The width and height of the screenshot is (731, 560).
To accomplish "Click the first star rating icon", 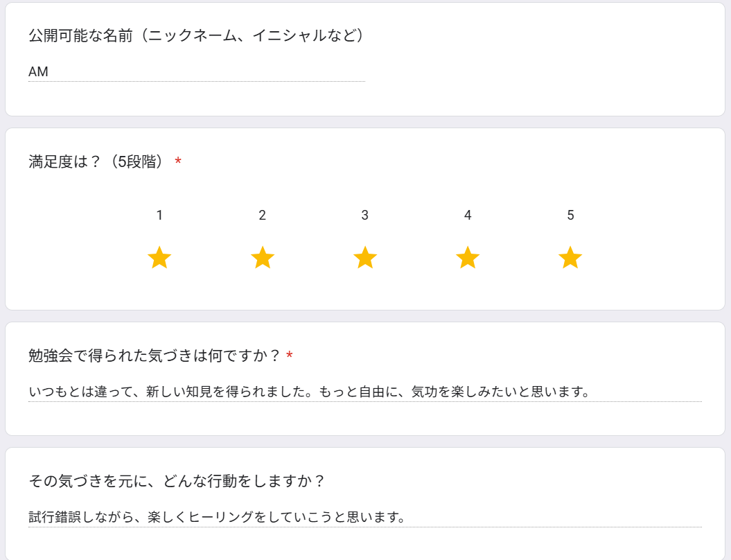I will click(159, 257).
